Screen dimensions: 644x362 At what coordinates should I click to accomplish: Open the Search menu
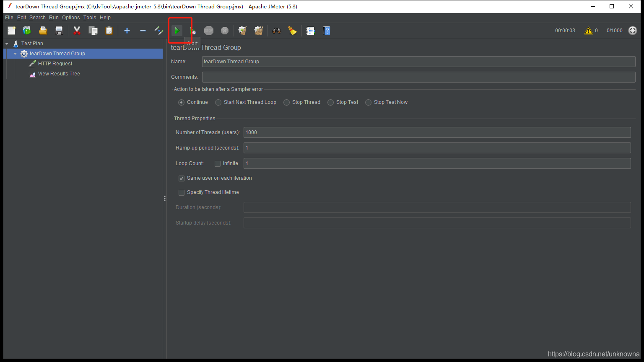tap(37, 18)
